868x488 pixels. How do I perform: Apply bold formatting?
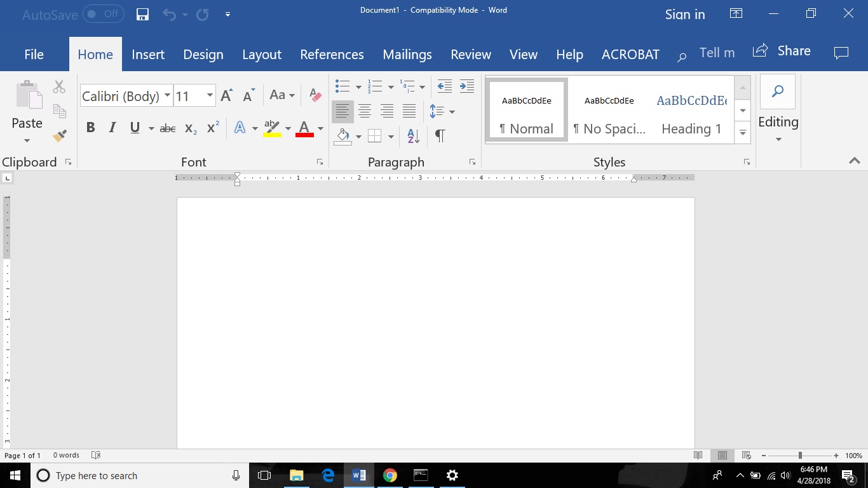(90, 128)
